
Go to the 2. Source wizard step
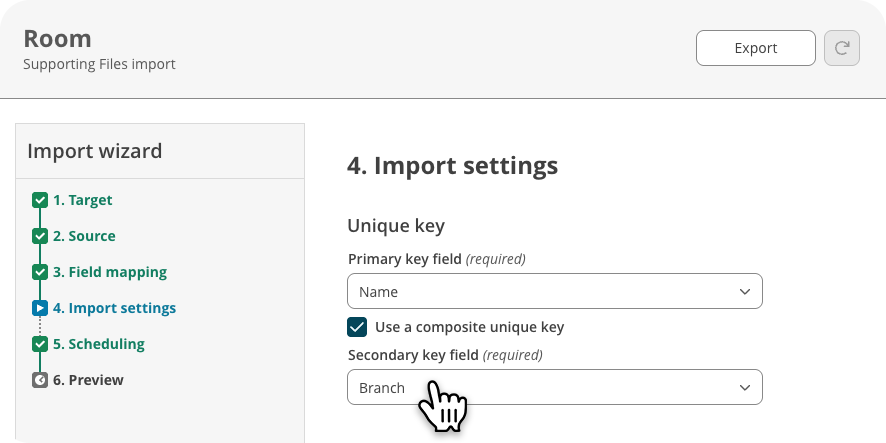click(x=84, y=236)
